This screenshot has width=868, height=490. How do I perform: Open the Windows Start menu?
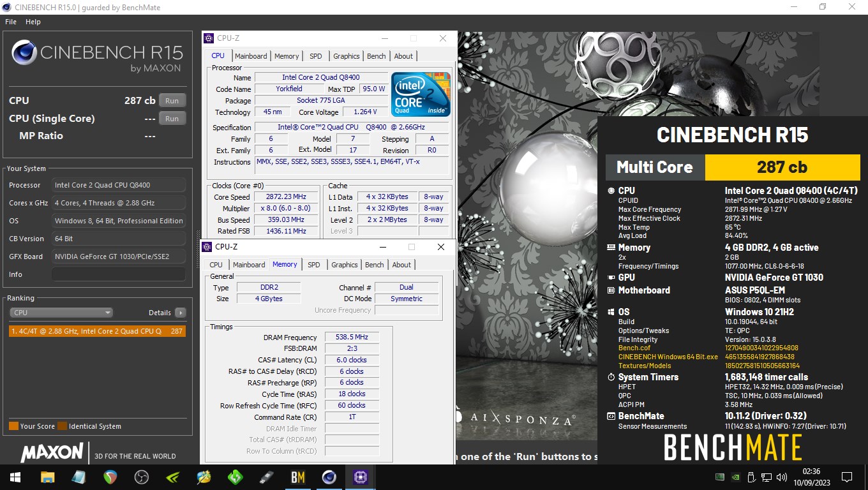point(15,477)
